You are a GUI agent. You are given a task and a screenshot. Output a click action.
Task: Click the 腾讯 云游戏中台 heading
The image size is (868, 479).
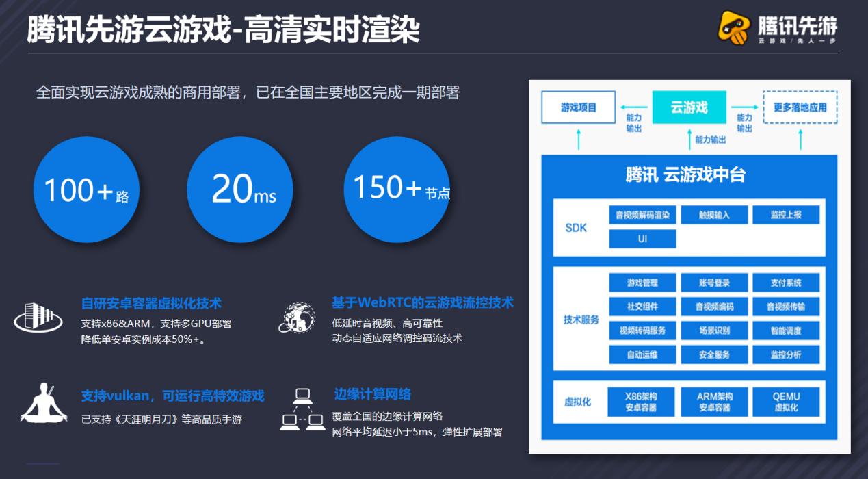coord(685,175)
